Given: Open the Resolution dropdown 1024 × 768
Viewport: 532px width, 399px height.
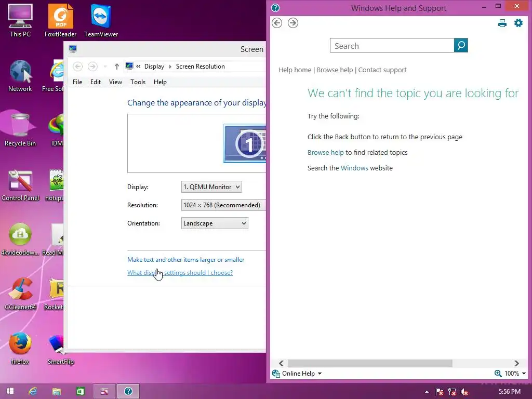Looking at the screenshot, I should click(223, 205).
